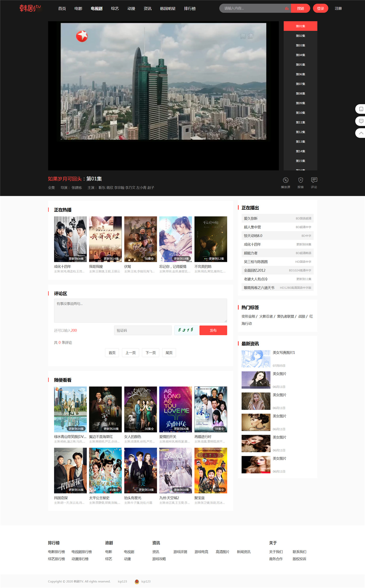Select 电视剧 navigation tab
This screenshot has height=588, width=365.
(x=96, y=9)
